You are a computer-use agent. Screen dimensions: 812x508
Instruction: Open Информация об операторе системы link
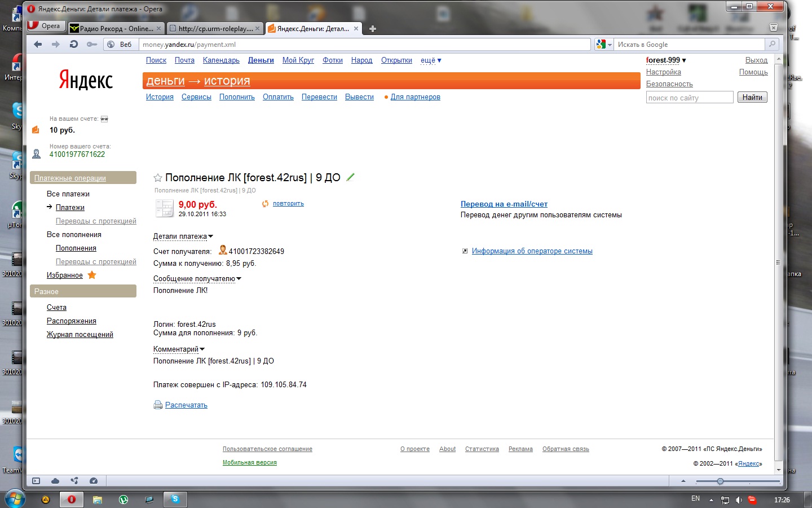click(532, 251)
